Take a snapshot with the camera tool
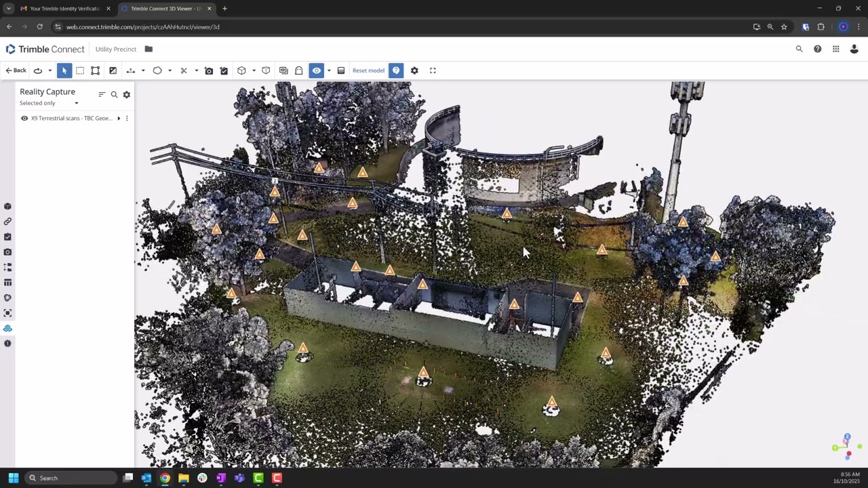 (x=209, y=70)
